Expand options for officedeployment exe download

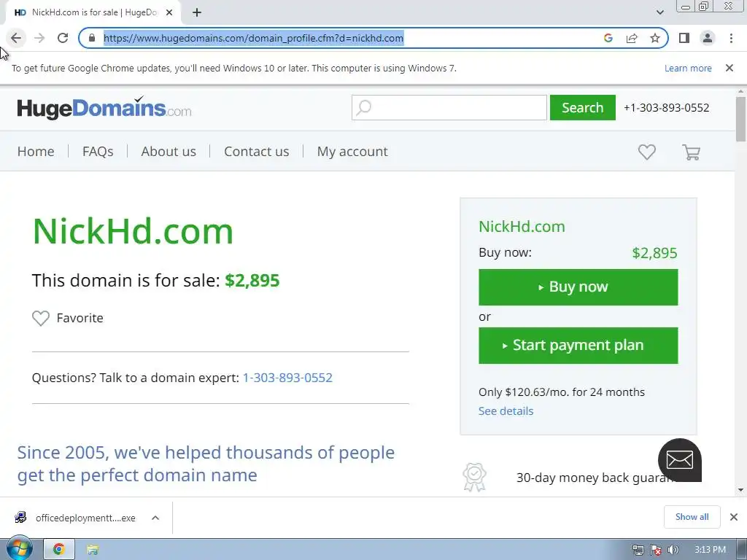(x=155, y=518)
